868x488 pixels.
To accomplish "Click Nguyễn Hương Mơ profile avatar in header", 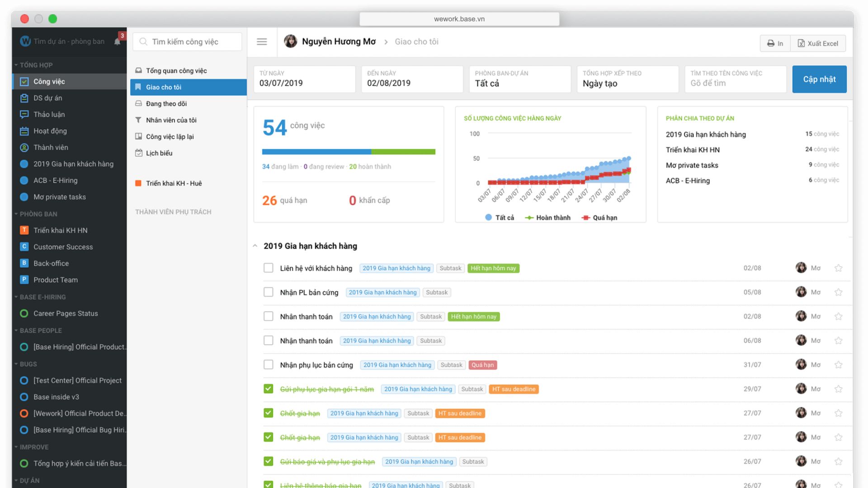I will [290, 42].
